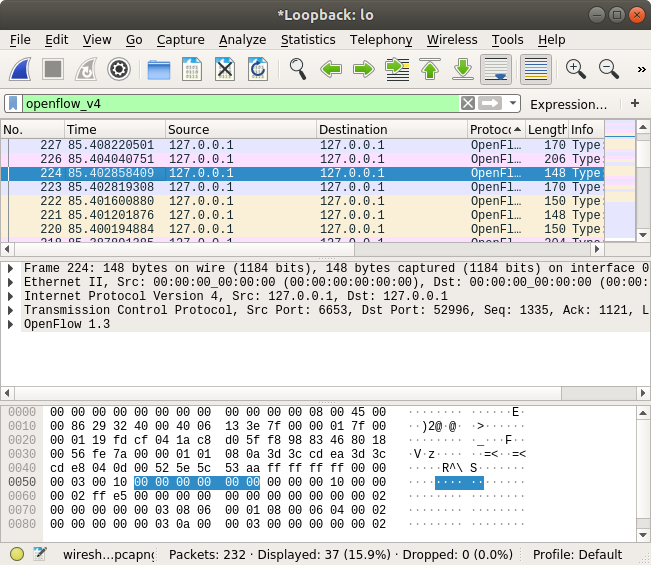Go to specified packet icon

click(x=397, y=69)
